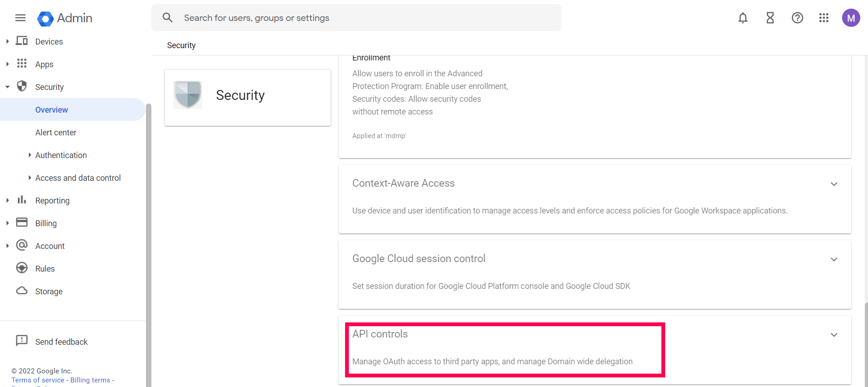868x387 pixels.
Task: Expand the API controls chevron
Action: coord(834,335)
